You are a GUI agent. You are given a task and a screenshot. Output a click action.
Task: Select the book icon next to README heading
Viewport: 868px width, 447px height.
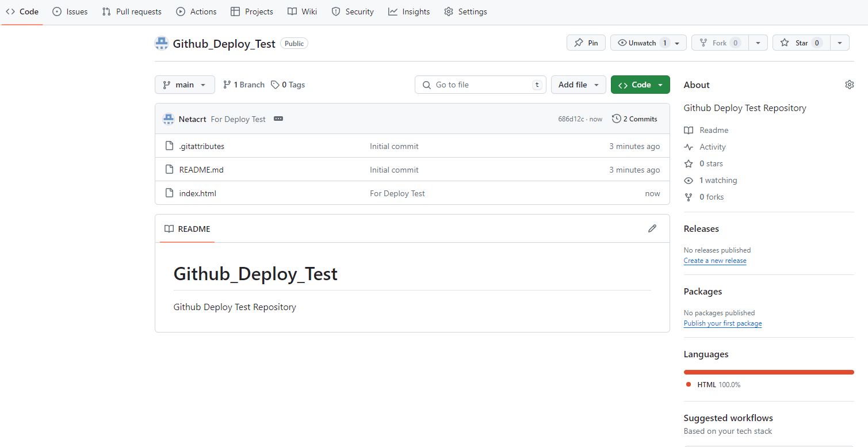169,228
